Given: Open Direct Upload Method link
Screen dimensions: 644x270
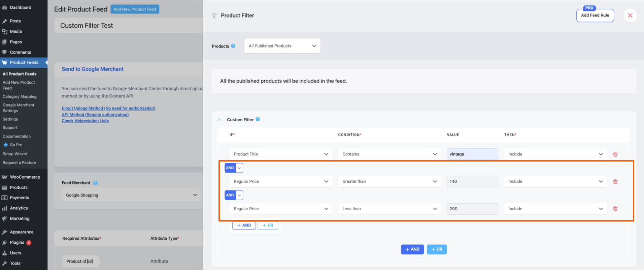Looking at the screenshot, I should 108,108.
